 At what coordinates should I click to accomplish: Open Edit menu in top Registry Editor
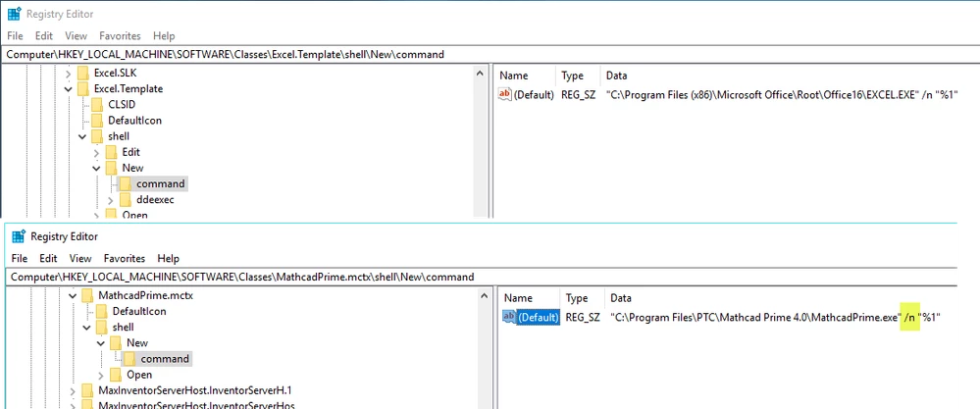pyautogui.click(x=44, y=35)
